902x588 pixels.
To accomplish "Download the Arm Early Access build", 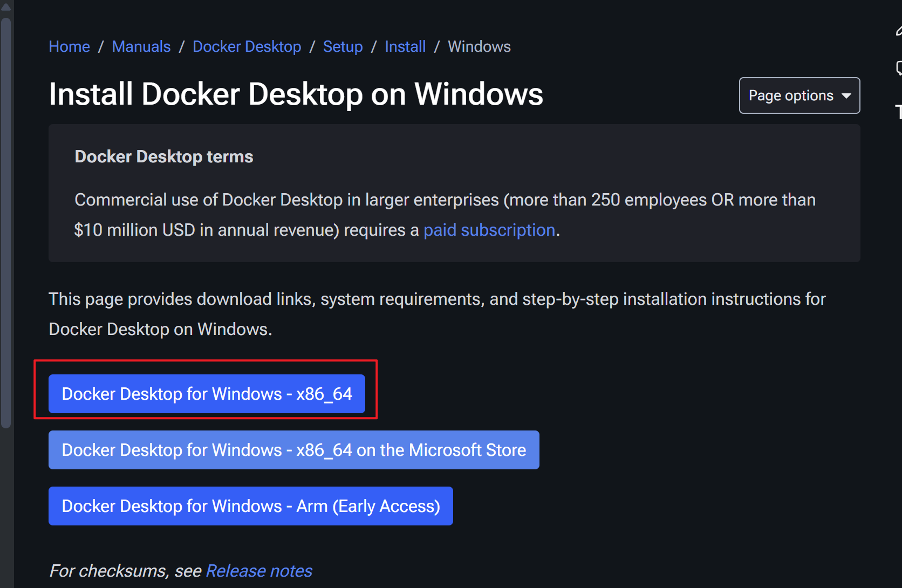I will pos(250,505).
